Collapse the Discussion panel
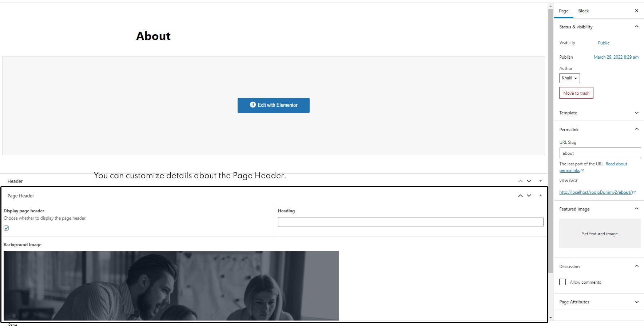The image size is (644, 326). [636, 266]
